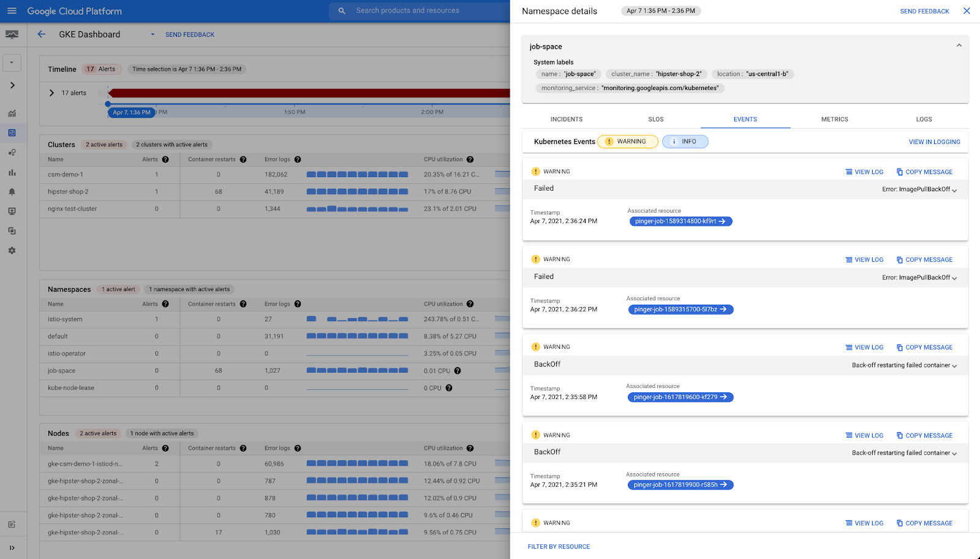This screenshot has width=980, height=559.
Task: Open resource pinger-job-1589315700-5l7bz
Action: pos(680,310)
